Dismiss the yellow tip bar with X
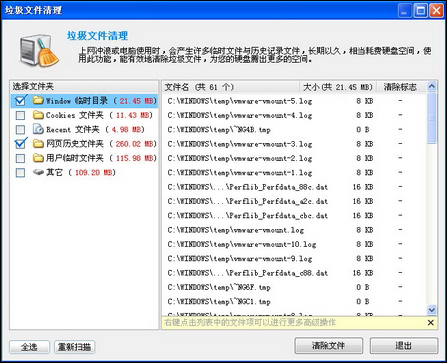The height and width of the screenshot is (363, 447). (431, 322)
